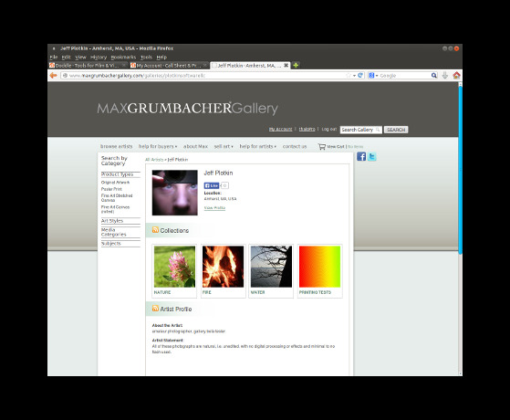Image resolution: width=510 pixels, height=420 pixels.
Task: Open the My Account link
Action: tap(280, 130)
